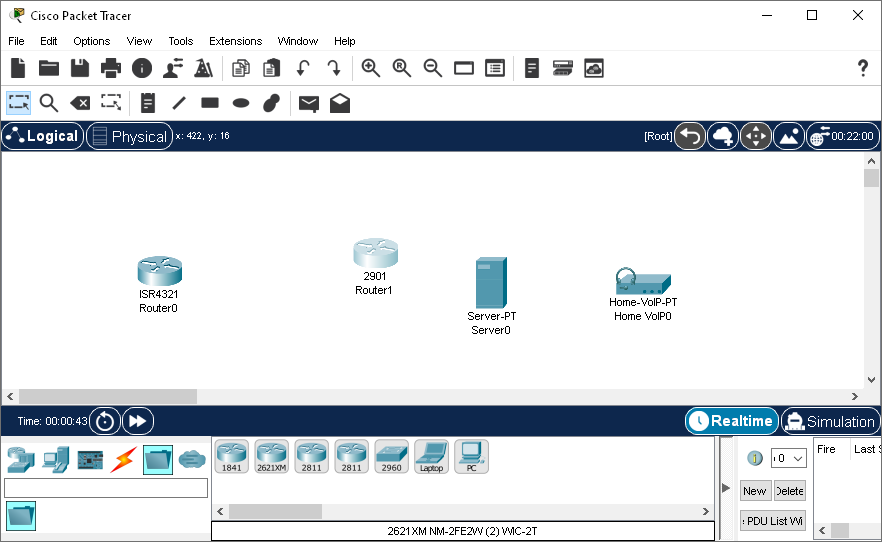Click the Redo arrow

(334, 68)
